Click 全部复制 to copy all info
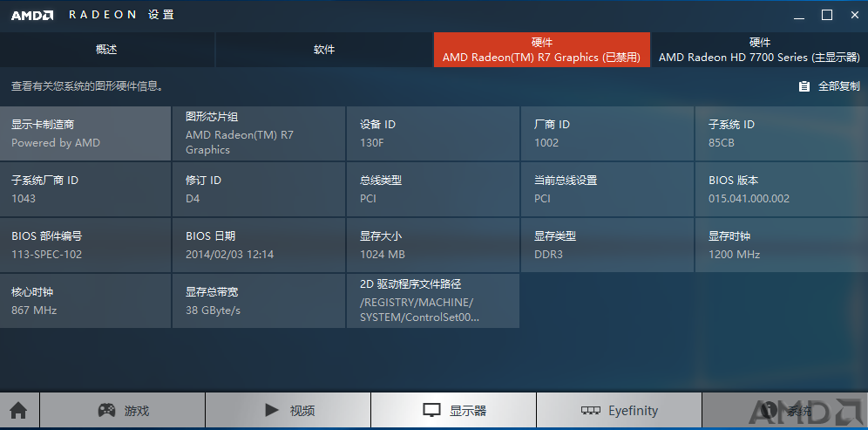Image resolution: width=868 pixels, height=430 pixels. click(x=838, y=86)
